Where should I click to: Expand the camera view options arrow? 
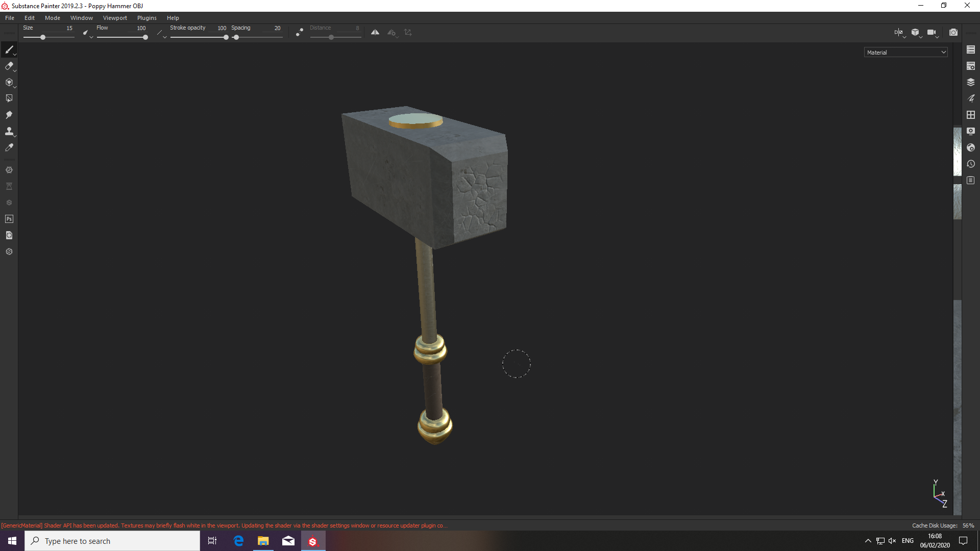tap(938, 37)
